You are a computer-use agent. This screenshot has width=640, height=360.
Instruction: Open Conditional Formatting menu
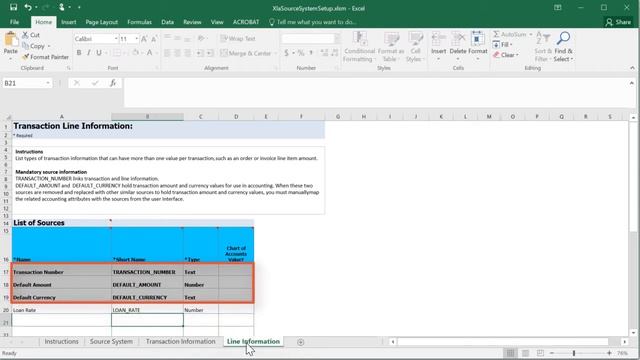pos(359,47)
